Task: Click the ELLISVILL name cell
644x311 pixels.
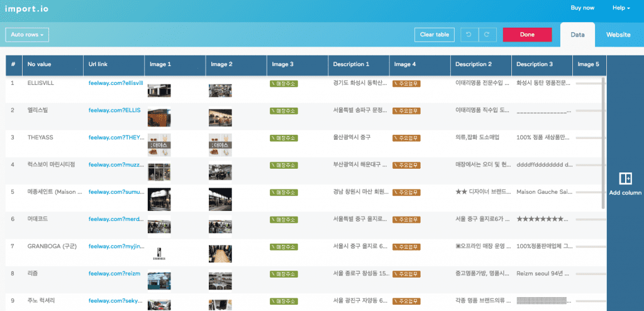Action: (x=41, y=83)
